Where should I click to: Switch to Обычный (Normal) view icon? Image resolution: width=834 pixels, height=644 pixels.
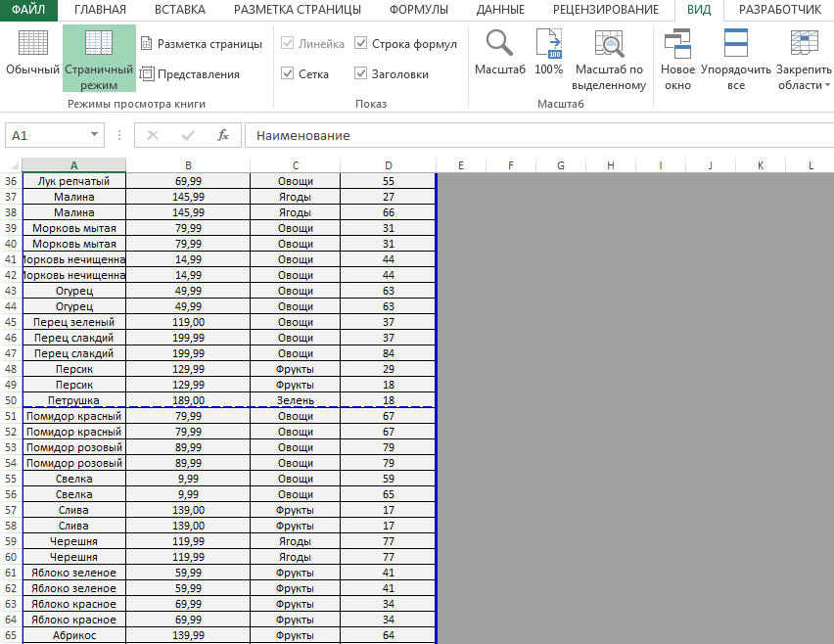[x=32, y=54]
